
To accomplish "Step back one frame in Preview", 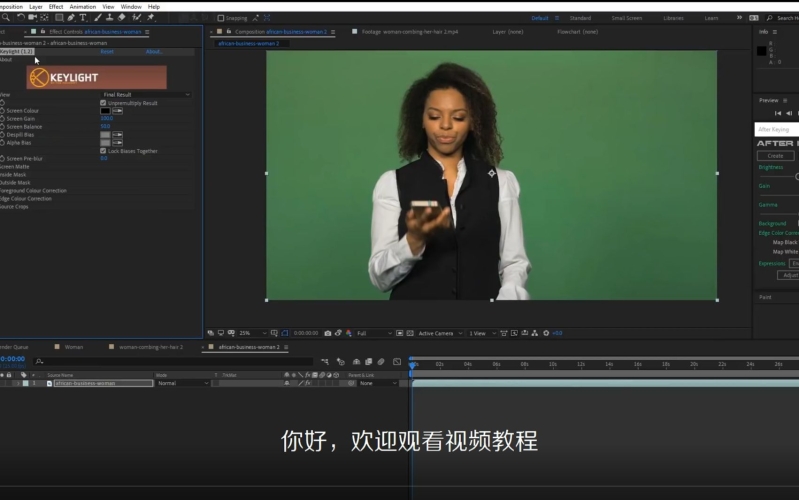I will point(789,113).
